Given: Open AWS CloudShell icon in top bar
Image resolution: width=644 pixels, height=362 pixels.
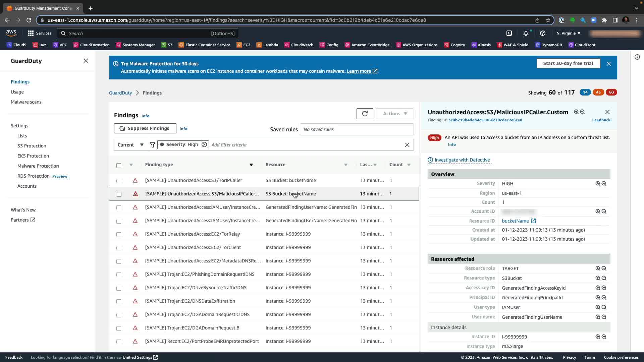Looking at the screenshot, I should pos(509,33).
